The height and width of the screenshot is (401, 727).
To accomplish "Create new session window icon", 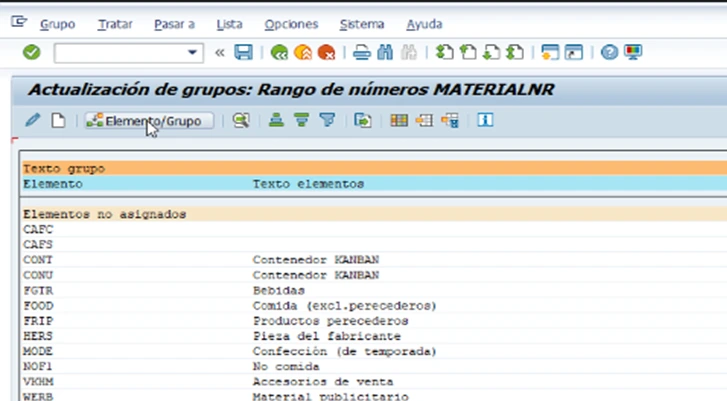I will tap(550, 52).
